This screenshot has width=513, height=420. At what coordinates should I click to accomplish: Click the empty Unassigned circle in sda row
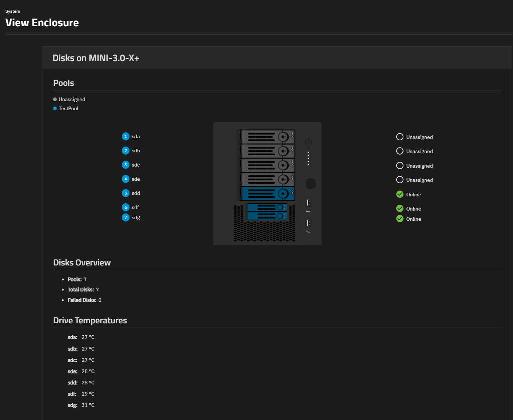[x=399, y=137]
